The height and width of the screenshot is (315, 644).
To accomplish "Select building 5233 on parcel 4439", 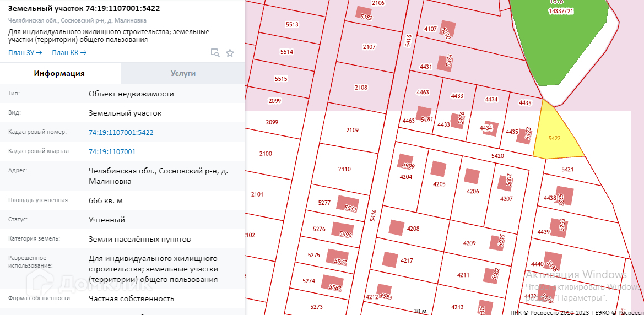I will (559, 227).
